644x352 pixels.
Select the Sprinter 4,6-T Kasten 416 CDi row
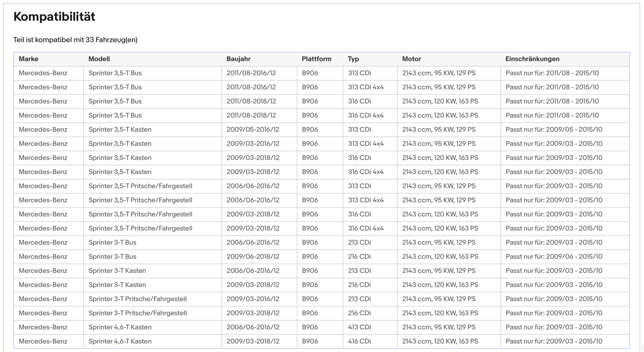pyautogui.click(x=321, y=341)
